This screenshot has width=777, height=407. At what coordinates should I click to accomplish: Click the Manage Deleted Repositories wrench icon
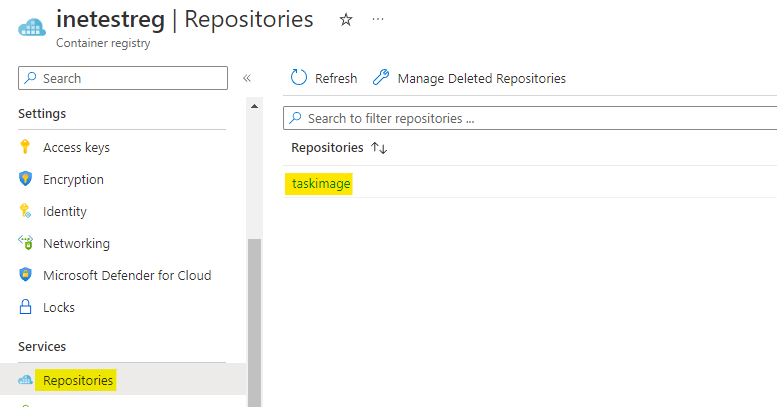click(x=380, y=78)
